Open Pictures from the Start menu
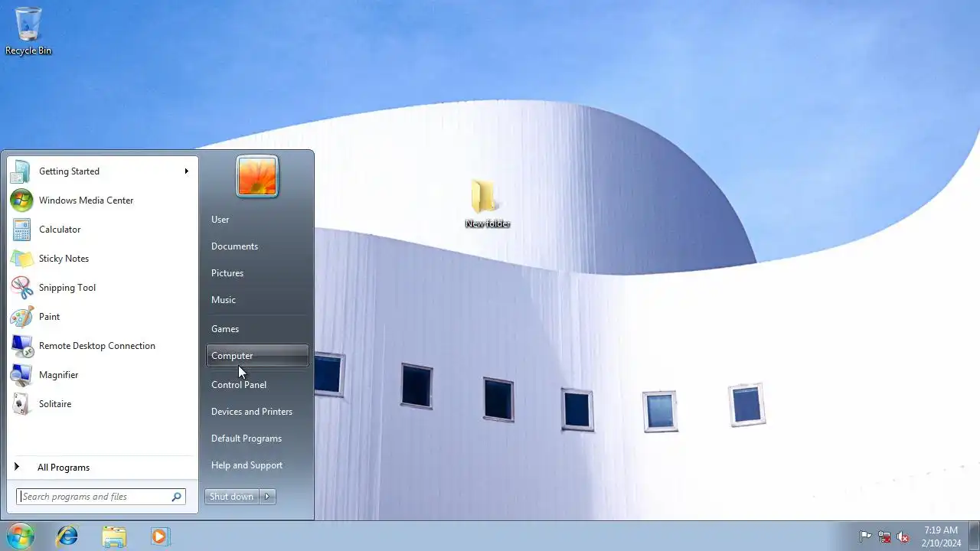980x551 pixels. click(258, 273)
